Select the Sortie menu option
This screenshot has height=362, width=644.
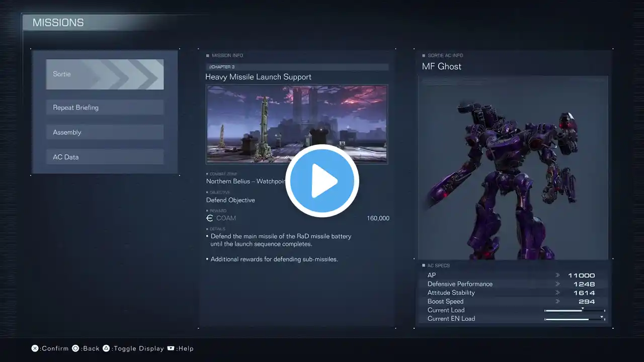(x=105, y=74)
